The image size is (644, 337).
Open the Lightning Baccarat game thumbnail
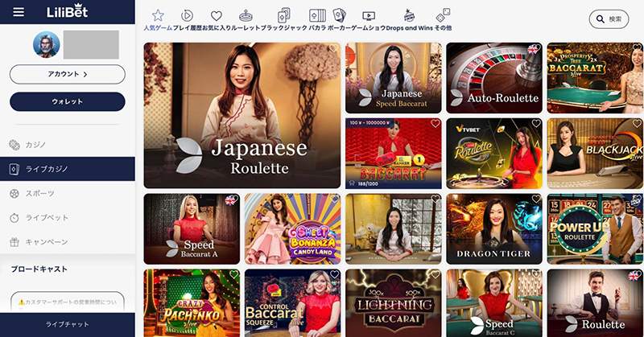pyautogui.click(x=394, y=302)
